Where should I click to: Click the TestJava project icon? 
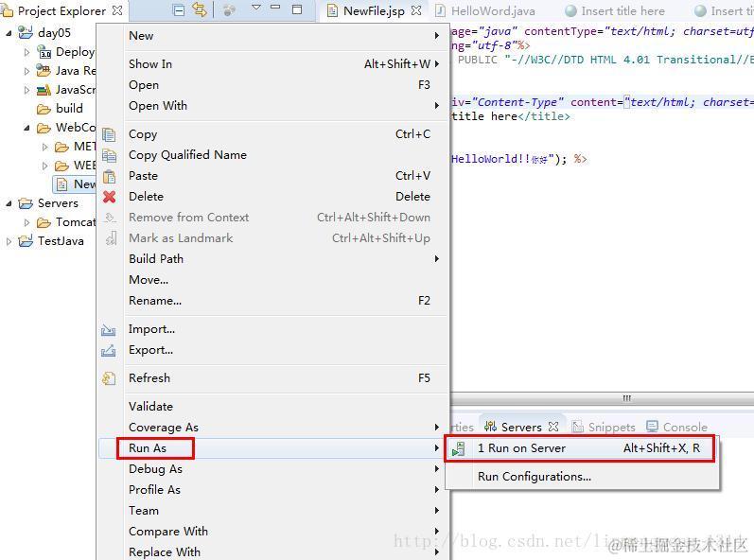26,241
